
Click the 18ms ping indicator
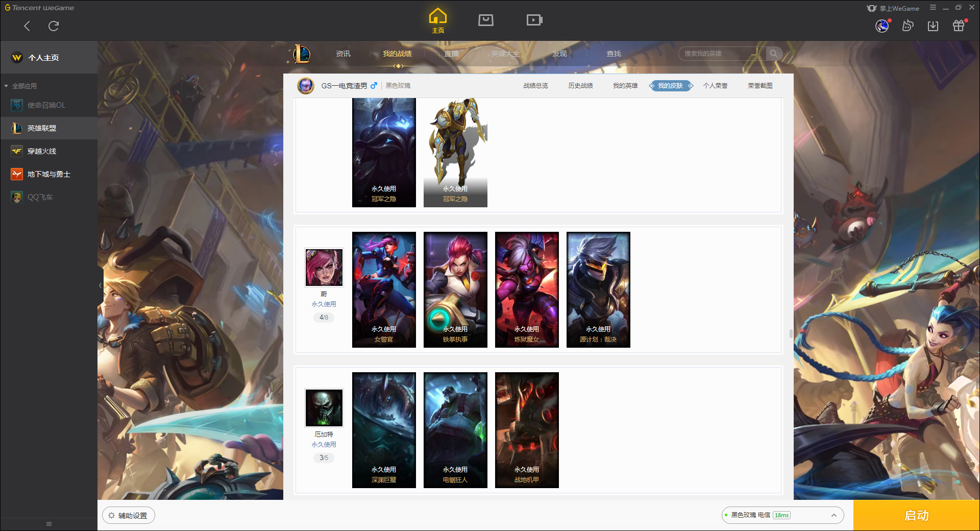[x=781, y=515]
